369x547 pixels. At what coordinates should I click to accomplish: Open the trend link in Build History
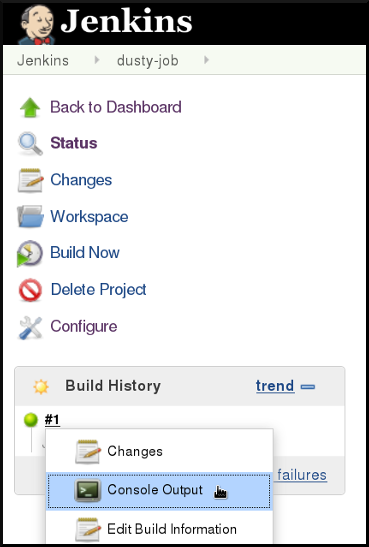[x=275, y=386]
